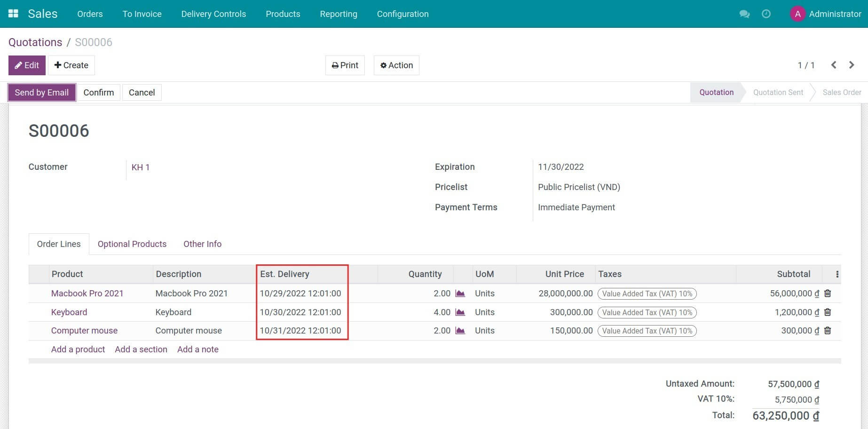
Task: Open the Macbook Pro 2021 product record
Action: [87, 293]
